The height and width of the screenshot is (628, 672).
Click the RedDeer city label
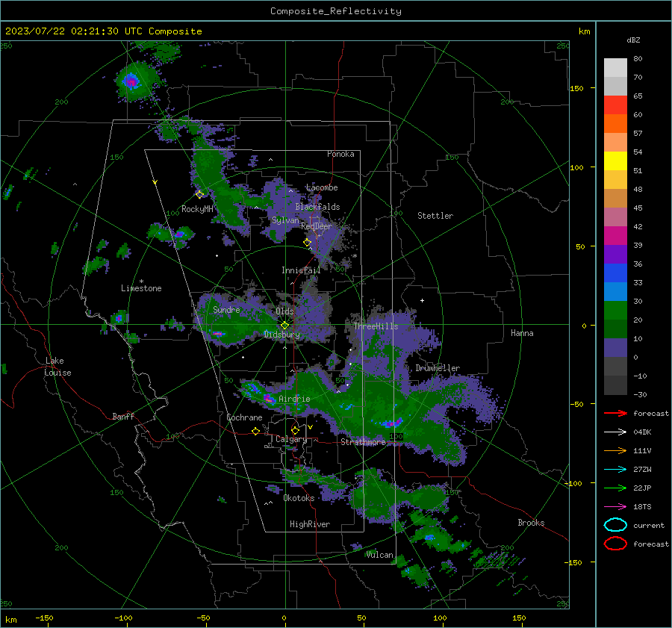point(317,226)
